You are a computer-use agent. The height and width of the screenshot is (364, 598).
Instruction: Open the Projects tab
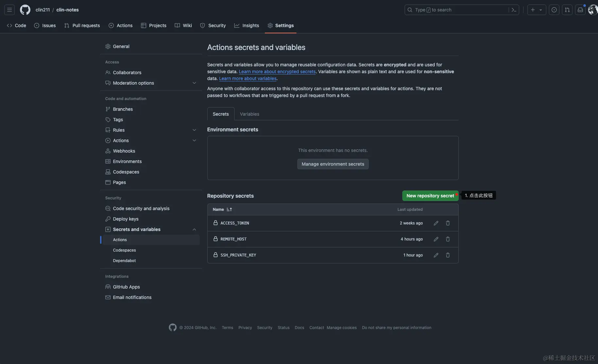(153, 25)
